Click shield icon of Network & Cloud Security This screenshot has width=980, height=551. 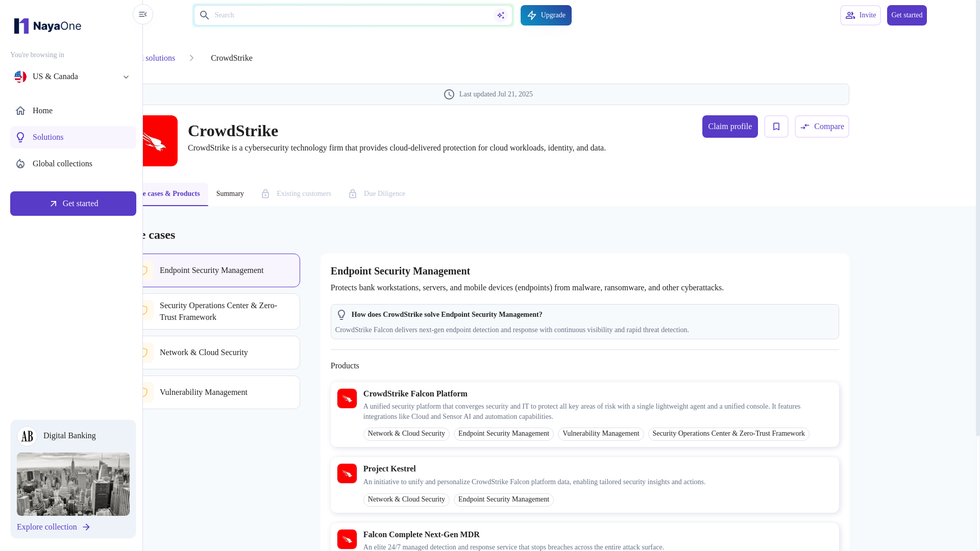(x=145, y=353)
